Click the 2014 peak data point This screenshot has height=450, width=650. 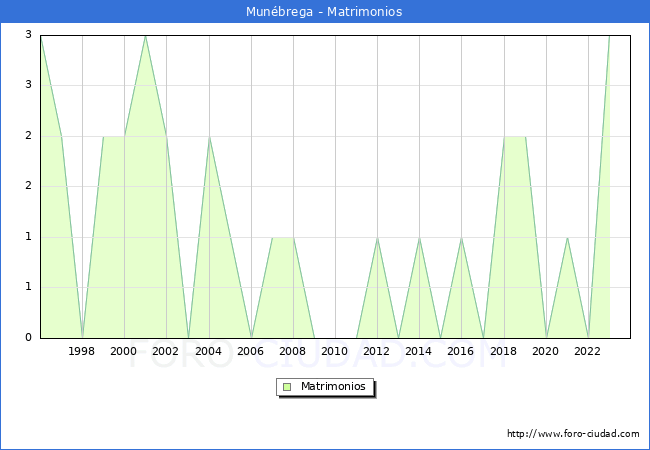click(420, 238)
